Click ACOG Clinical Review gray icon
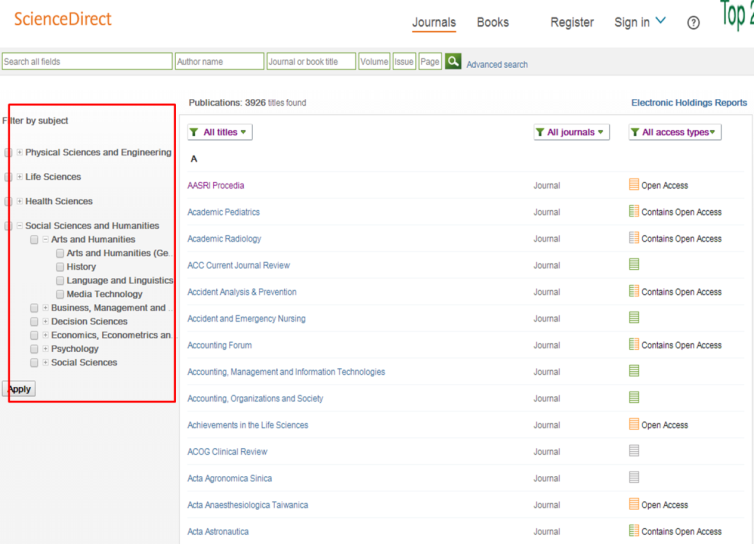The height and width of the screenshot is (544, 754). (x=634, y=451)
